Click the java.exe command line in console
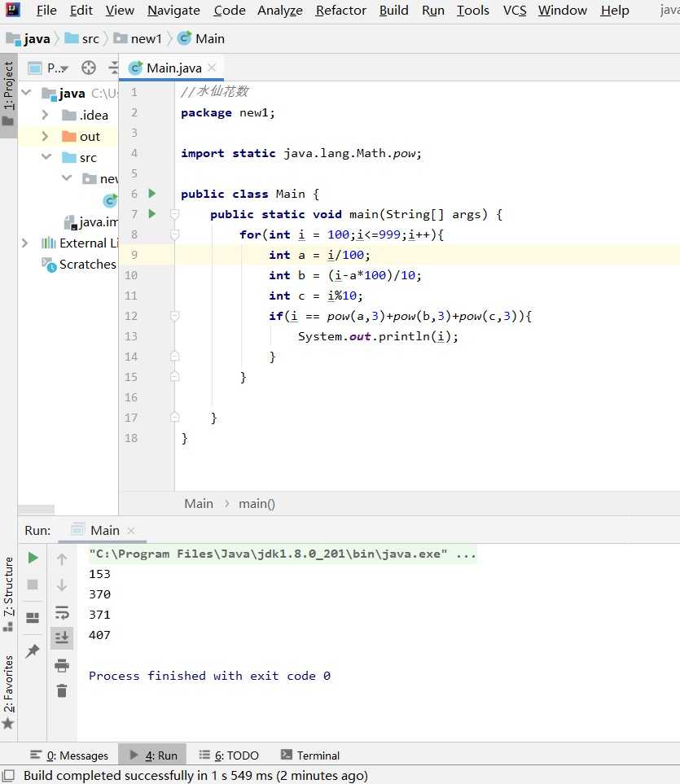Screen dimensions: 680x784 click(283, 554)
